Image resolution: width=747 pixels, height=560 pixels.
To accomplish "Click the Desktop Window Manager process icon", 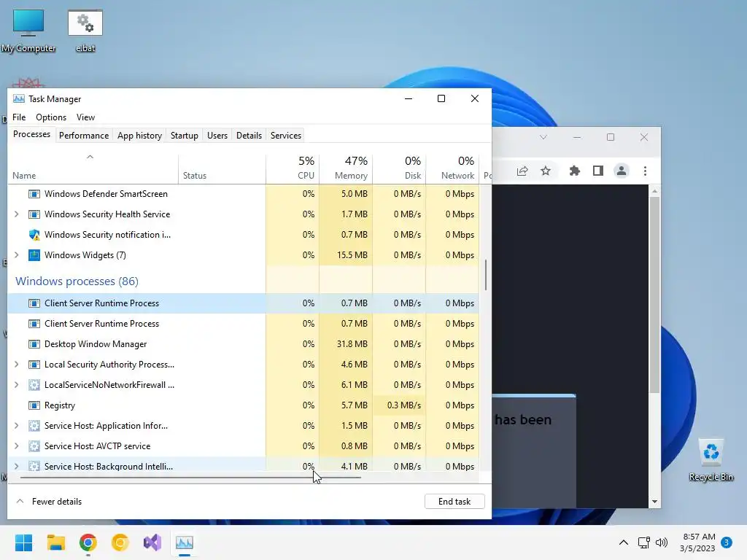I will 34,344.
